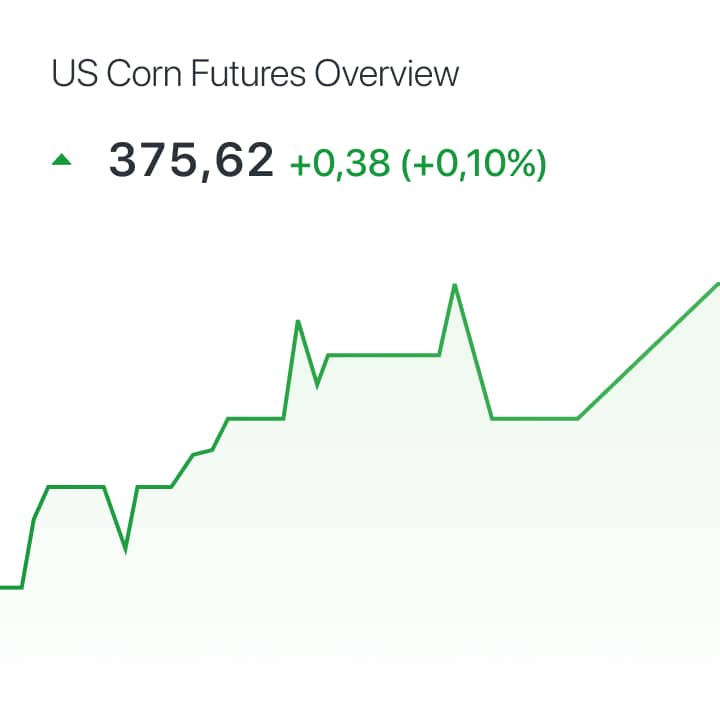The image size is (720, 720).
Task: Click the chart line's far-left starting point
Action: point(2,587)
